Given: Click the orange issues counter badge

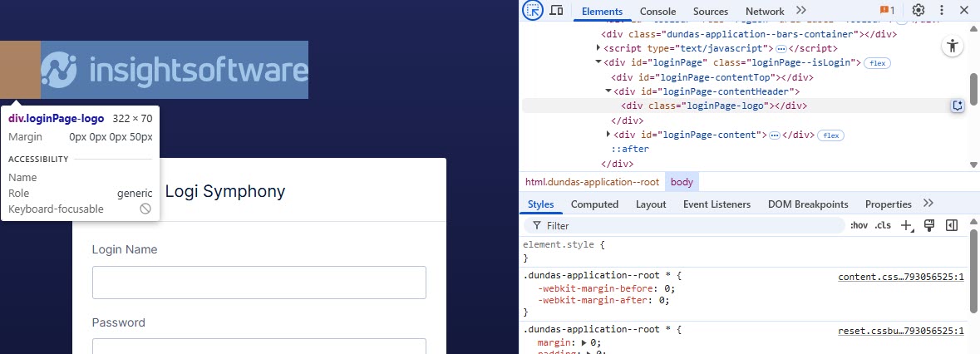Looking at the screenshot, I should click(888, 11).
